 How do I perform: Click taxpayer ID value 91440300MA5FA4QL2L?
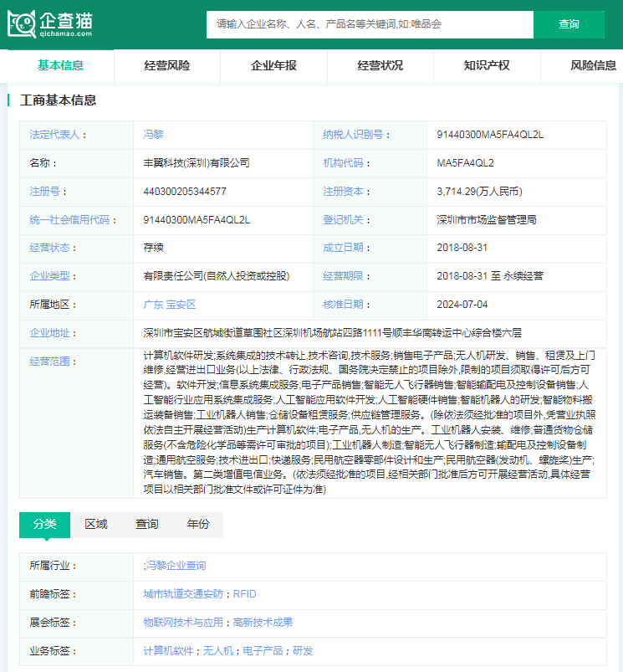coord(490,135)
